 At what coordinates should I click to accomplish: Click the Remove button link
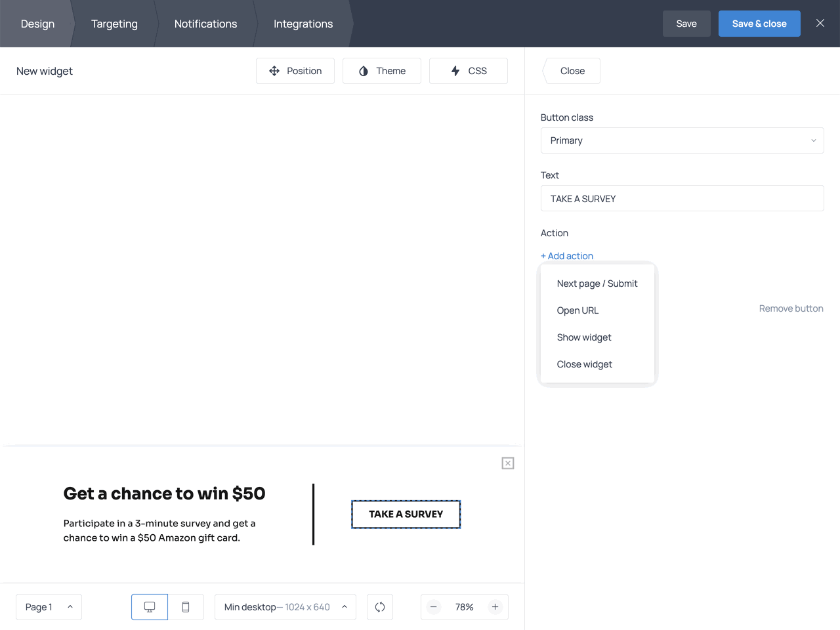(x=791, y=308)
